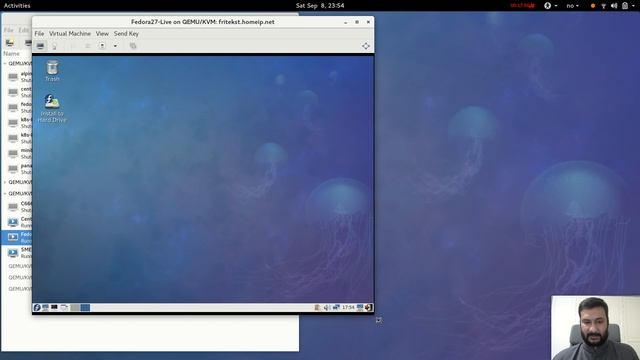Open the 'no' keyboard layout dropdown
The height and width of the screenshot is (360, 640).
tap(572, 6)
